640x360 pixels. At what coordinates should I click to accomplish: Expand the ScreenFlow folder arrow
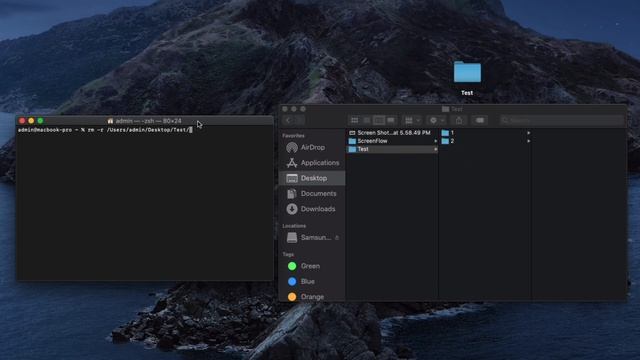pyautogui.click(x=436, y=141)
